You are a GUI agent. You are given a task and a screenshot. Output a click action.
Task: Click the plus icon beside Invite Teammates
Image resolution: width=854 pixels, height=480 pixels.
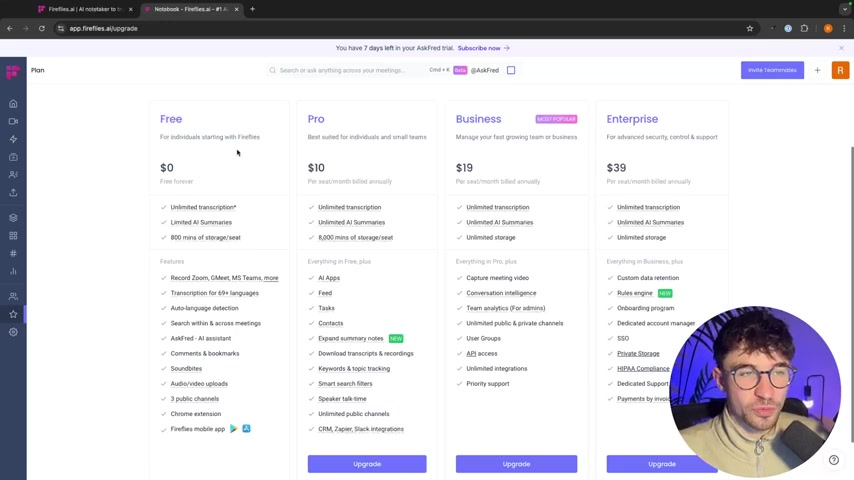pyautogui.click(x=817, y=70)
